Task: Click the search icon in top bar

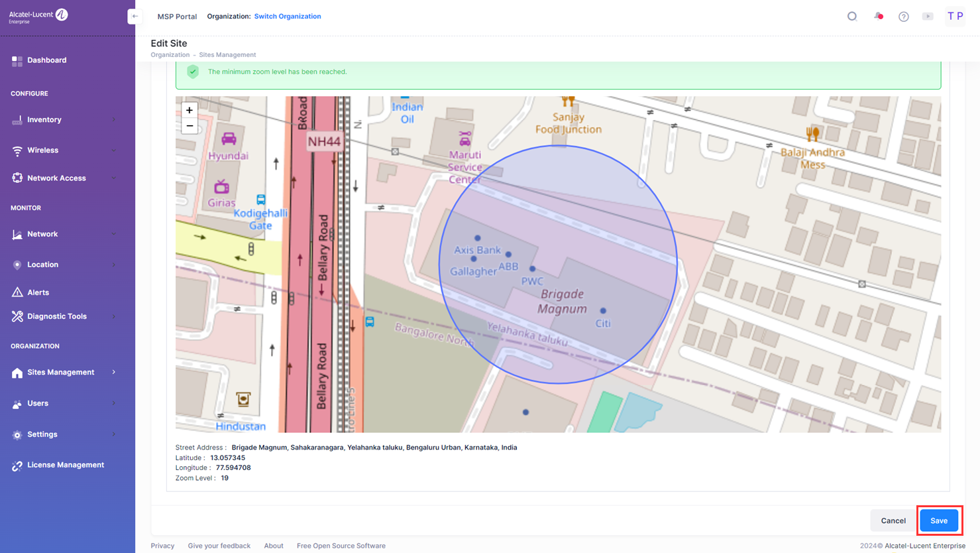Action: (852, 17)
